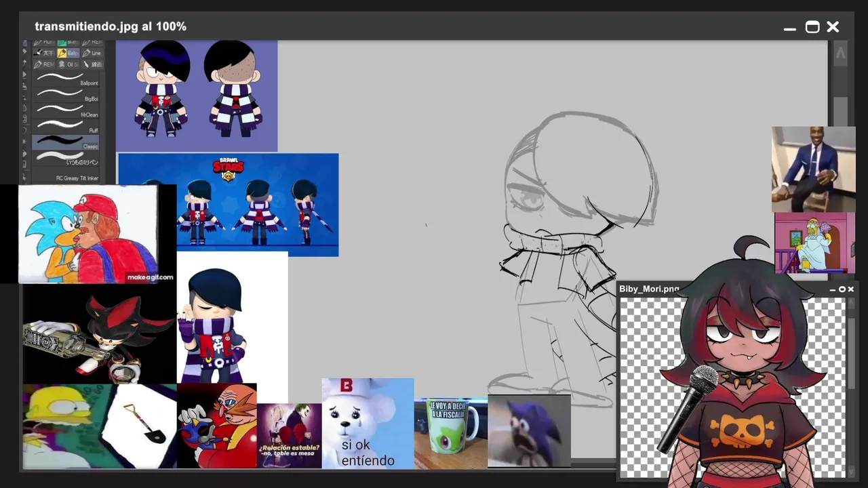The height and width of the screenshot is (488, 868).
Task: Click the canvas vertical scrollbar thumb
Action: pyautogui.click(x=840, y=112)
